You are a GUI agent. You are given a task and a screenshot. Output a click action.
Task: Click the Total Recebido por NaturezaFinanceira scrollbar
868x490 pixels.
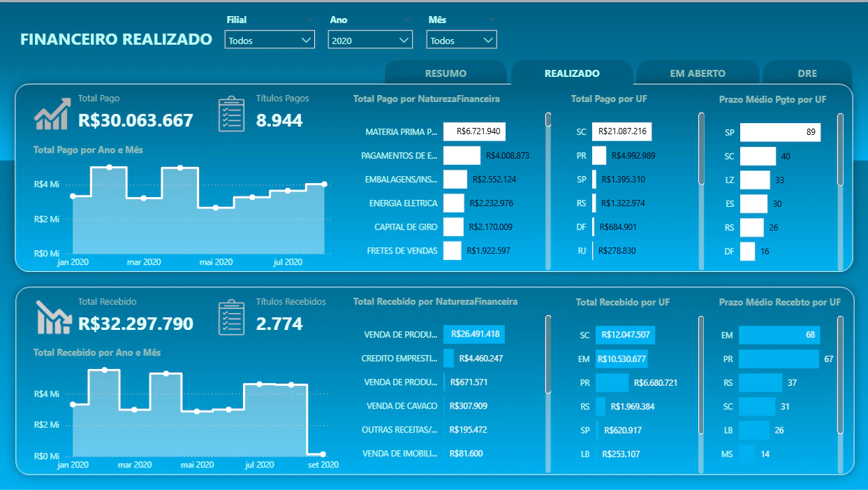pos(549,353)
